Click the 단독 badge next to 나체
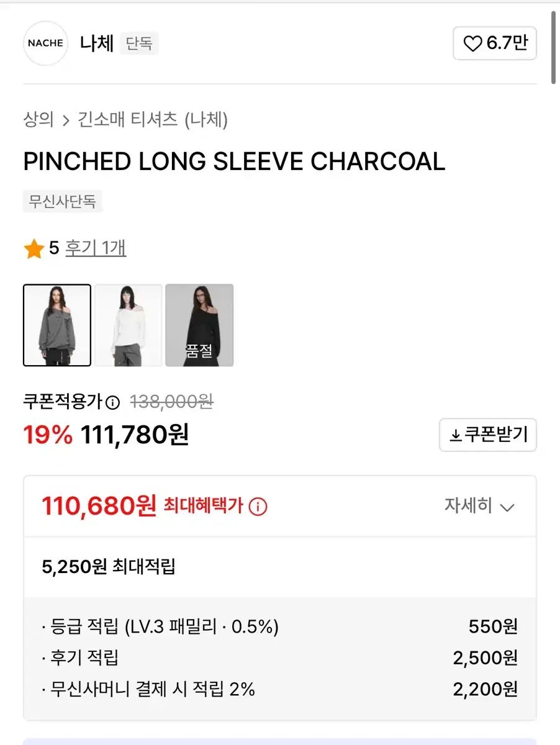Viewport: 560px width, 745px height. (x=139, y=43)
